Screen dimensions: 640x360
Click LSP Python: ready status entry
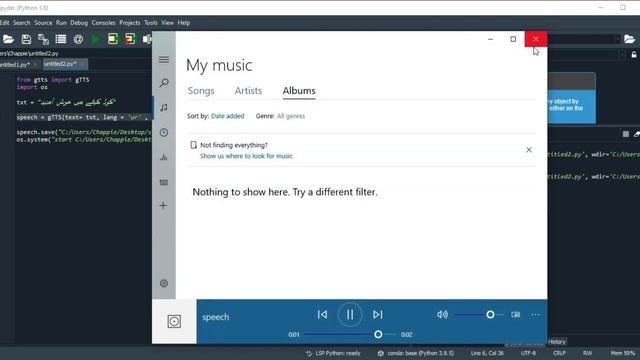pyautogui.click(x=333, y=353)
